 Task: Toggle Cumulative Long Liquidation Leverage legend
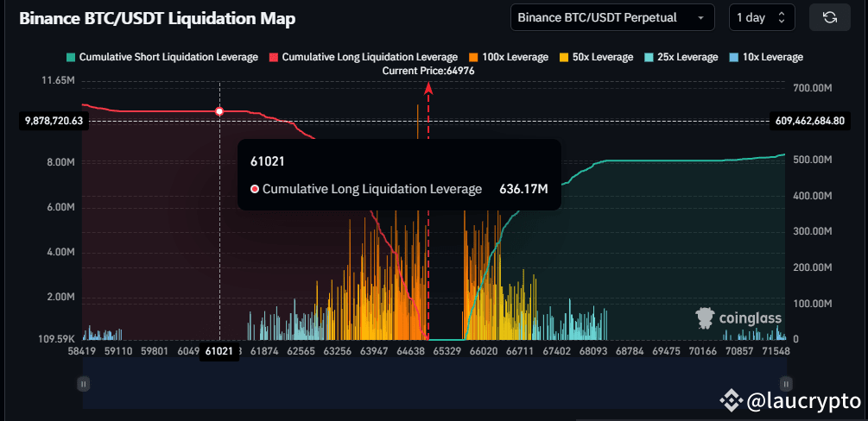coord(363,57)
